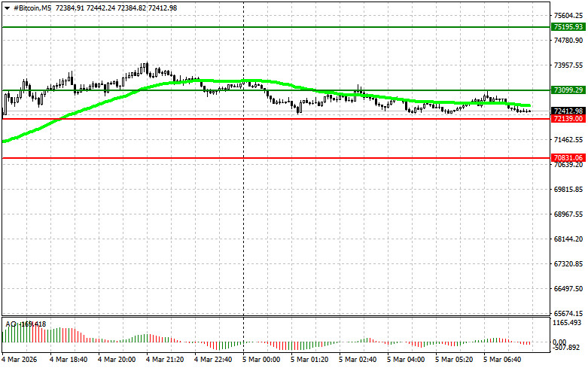This screenshot has height=368, width=588.
Task: Select the current price label 72412.98
Action: point(568,111)
